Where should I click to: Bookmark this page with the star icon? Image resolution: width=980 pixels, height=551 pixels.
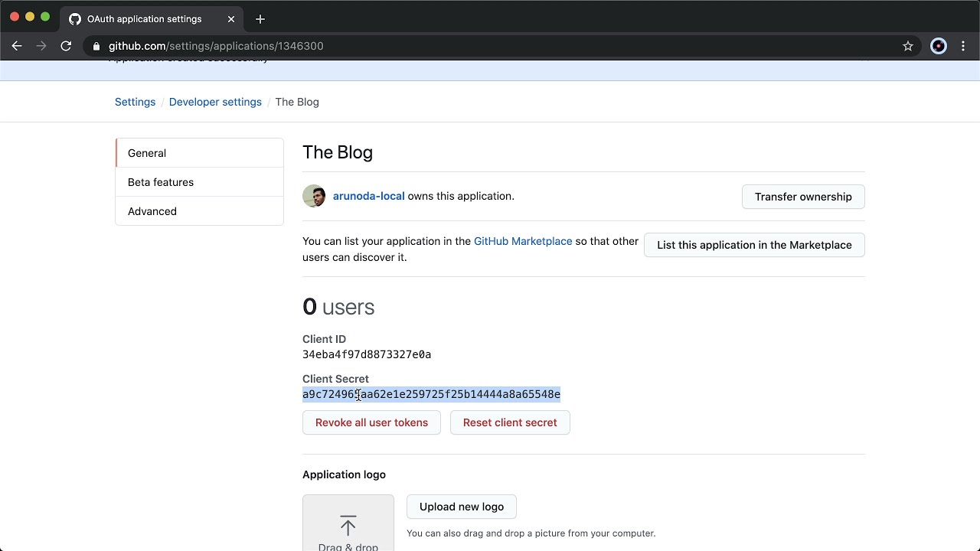pyautogui.click(x=908, y=46)
